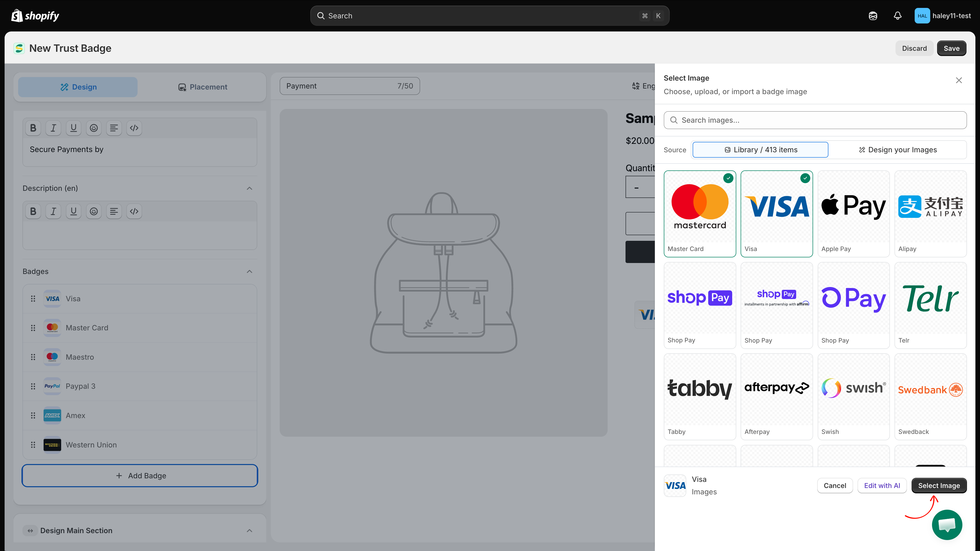Viewport: 980px width, 551px height.
Task: Click the drag handle of the Maestro badge
Action: tap(33, 357)
